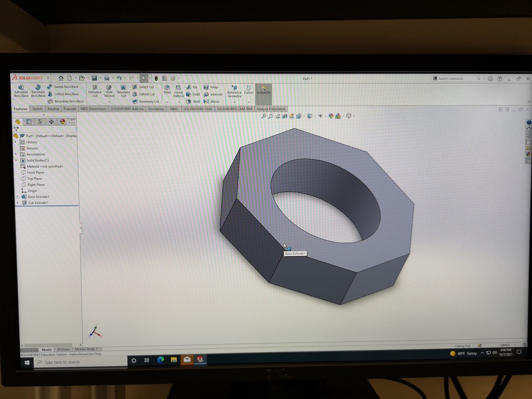The height and width of the screenshot is (399, 532).
Task: Apply the Fillet feature tool
Action: (167, 89)
